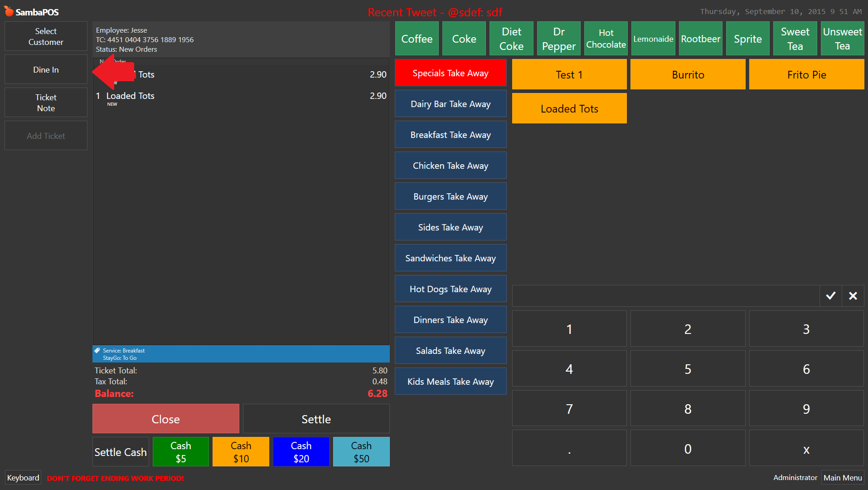Switch to the Specials Take Away category
868x490 pixels.
coord(450,73)
